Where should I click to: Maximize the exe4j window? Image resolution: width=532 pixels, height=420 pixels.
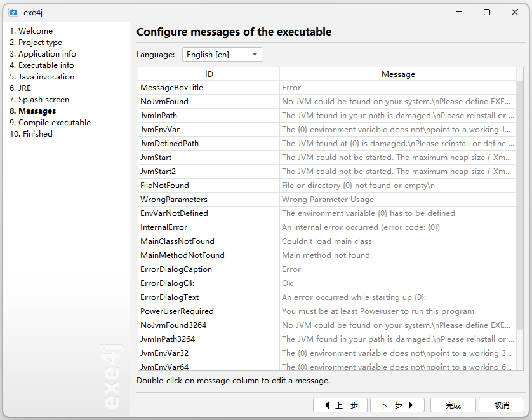click(487, 12)
